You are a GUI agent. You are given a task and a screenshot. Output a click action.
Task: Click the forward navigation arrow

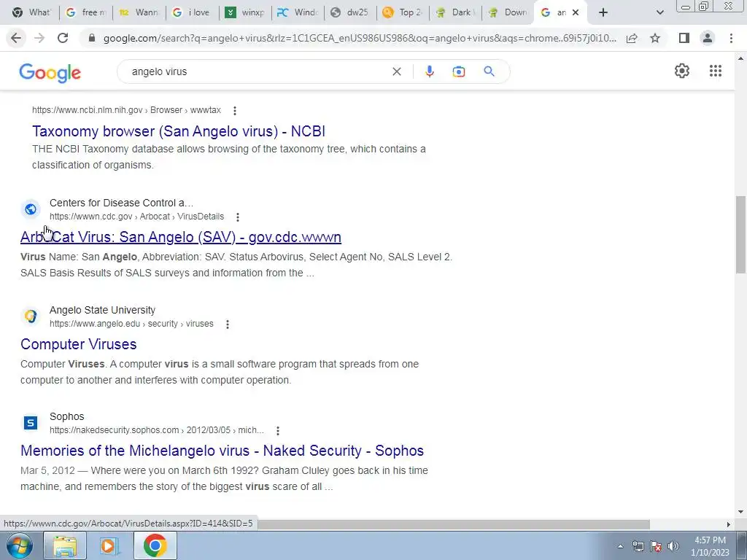point(39,38)
